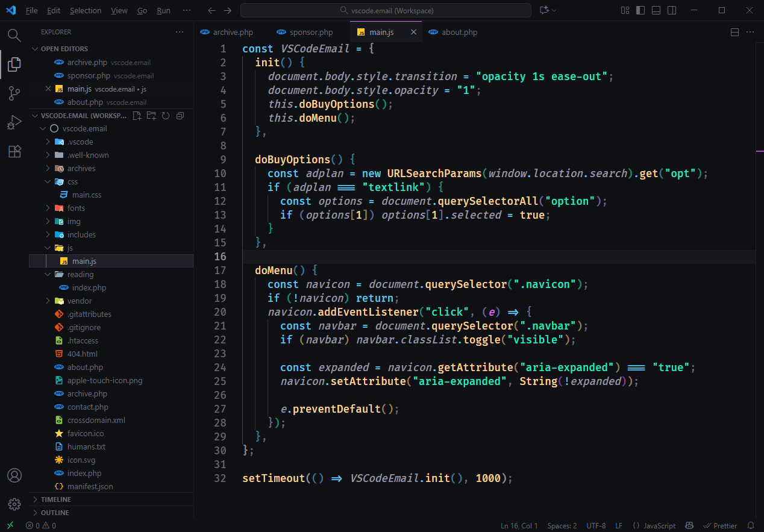The height and width of the screenshot is (532, 764).
Task: Toggle the Secondary Side Bar
Action: (x=671, y=10)
